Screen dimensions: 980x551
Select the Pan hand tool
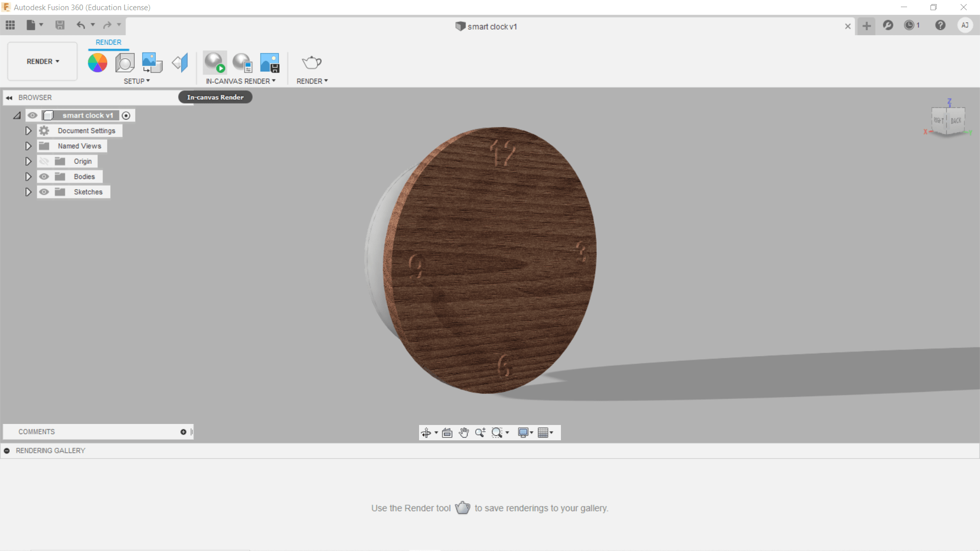[463, 433]
